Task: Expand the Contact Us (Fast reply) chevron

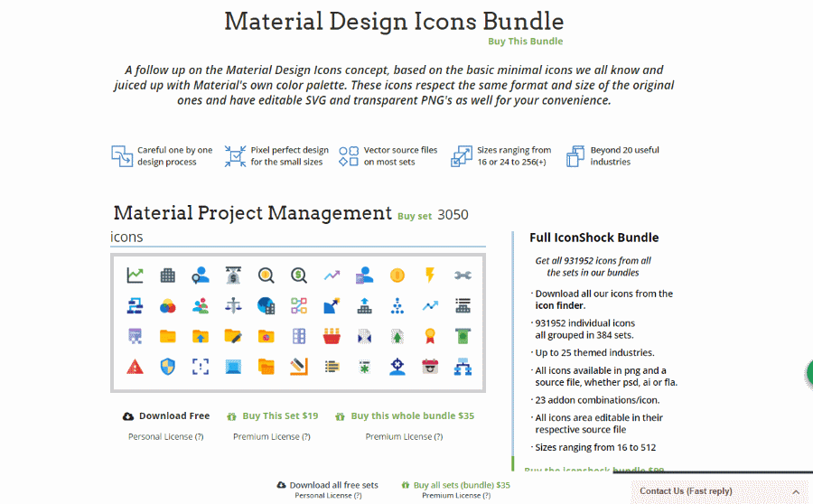Action: (x=796, y=491)
